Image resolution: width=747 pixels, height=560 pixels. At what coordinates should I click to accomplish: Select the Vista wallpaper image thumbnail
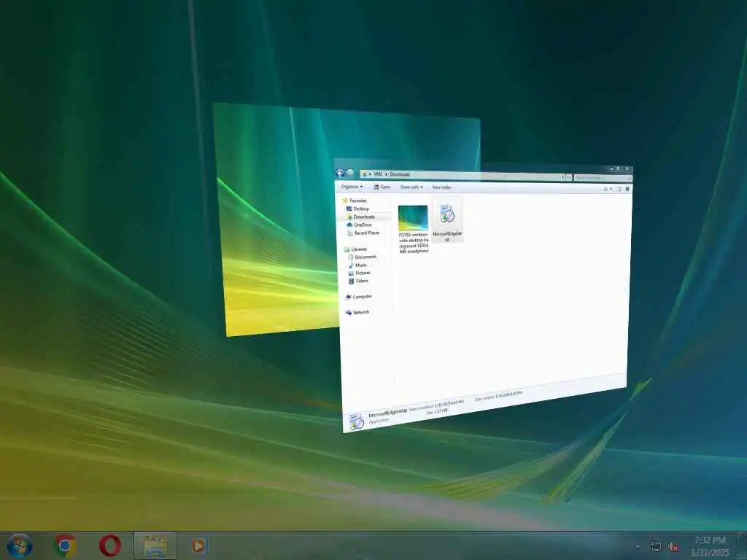(x=413, y=218)
